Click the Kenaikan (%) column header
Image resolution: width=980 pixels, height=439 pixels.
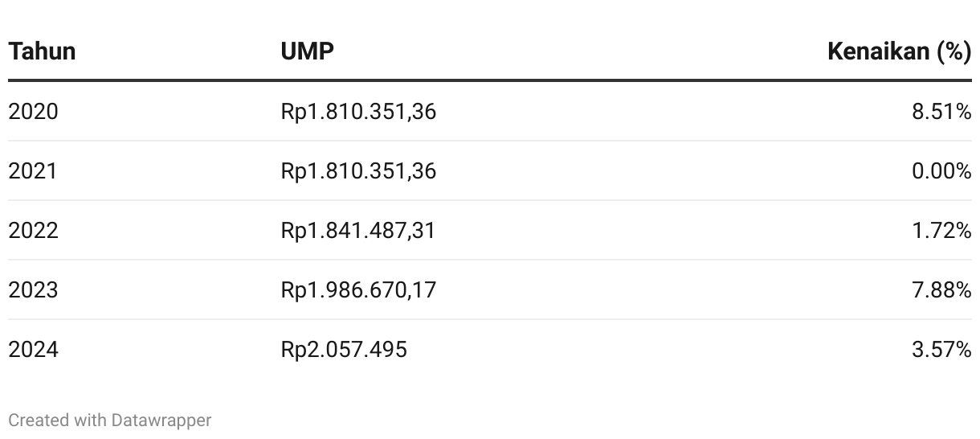click(899, 51)
